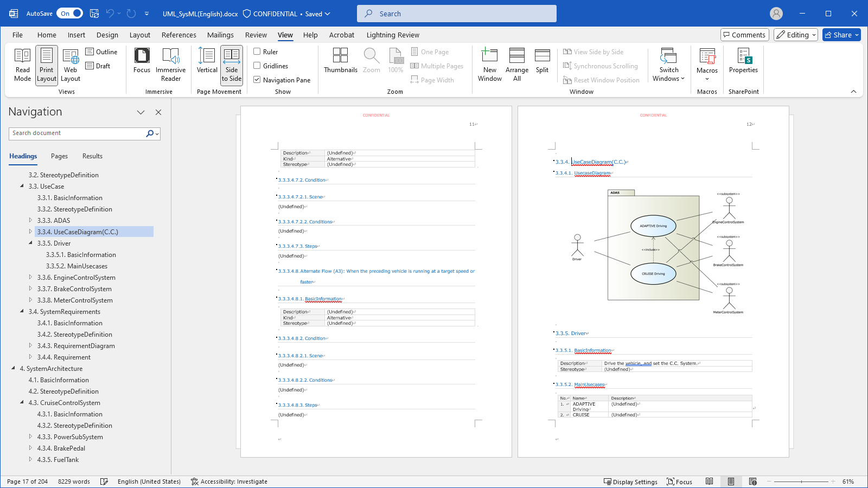
Task: Open SharePoint Properties
Action: click(743, 61)
